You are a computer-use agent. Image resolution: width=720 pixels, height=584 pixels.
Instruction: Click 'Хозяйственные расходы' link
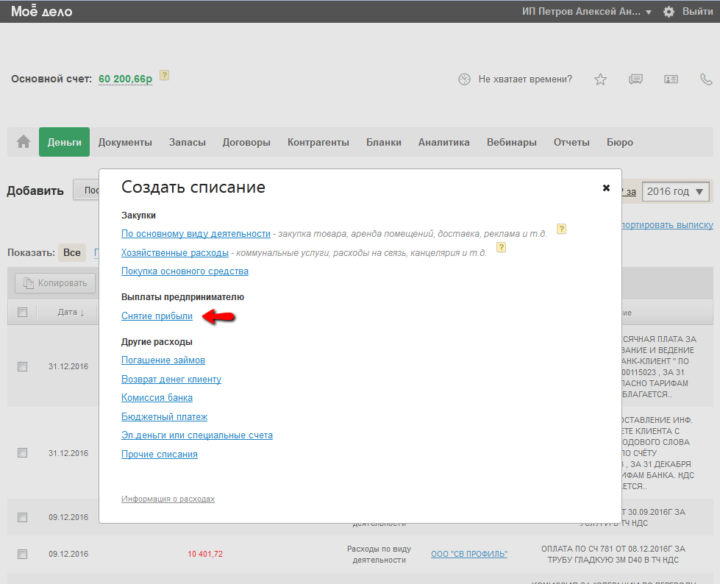(174, 253)
